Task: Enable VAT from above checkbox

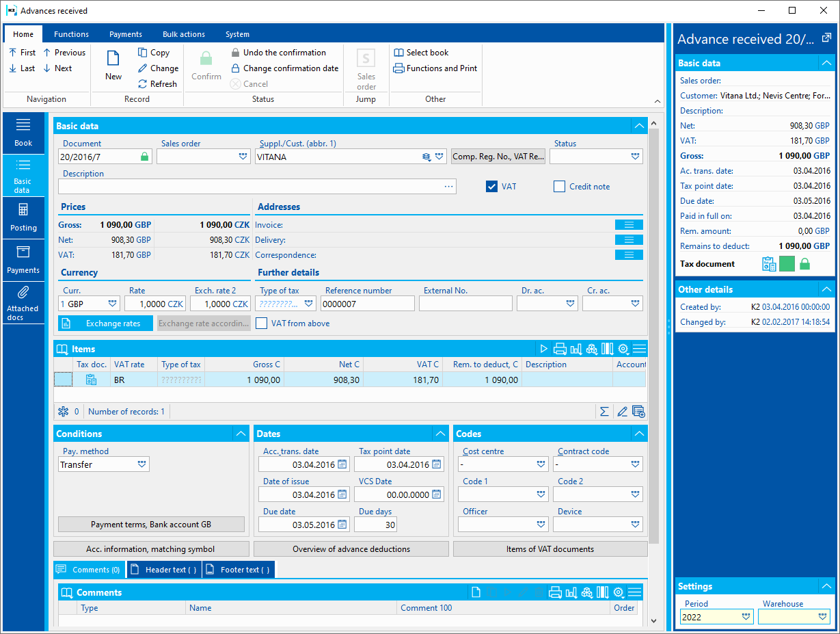Action: coord(261,323)
